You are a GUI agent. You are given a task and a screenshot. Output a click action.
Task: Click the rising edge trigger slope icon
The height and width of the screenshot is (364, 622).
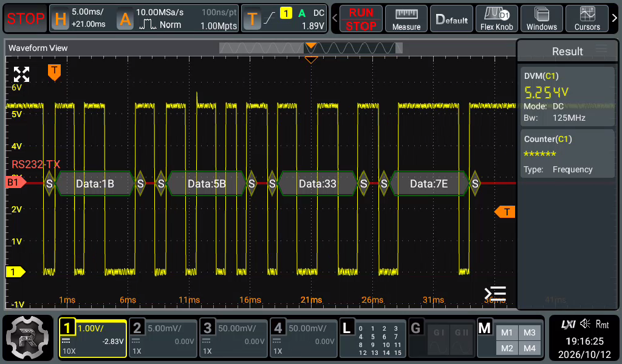pos(269,18)
